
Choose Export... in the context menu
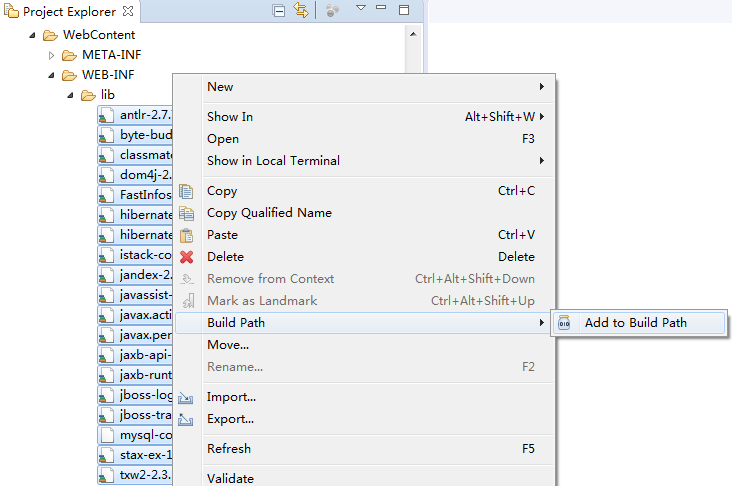click(364, 419)
